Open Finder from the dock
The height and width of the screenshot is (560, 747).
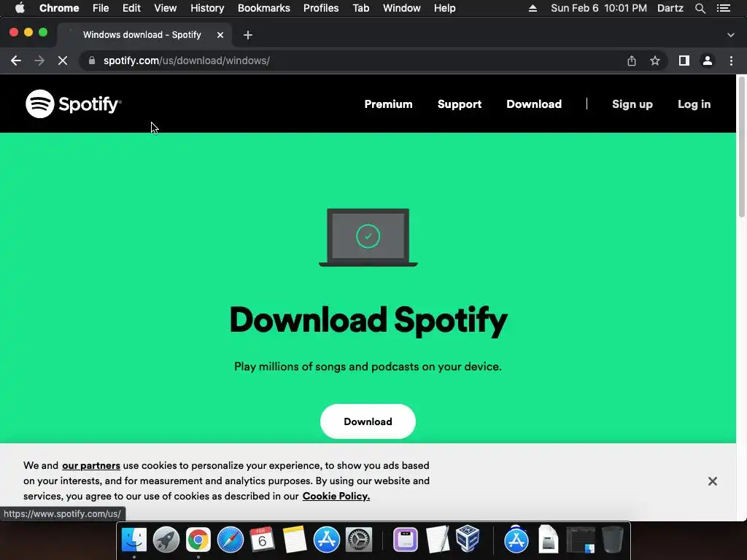pos(134,540)
